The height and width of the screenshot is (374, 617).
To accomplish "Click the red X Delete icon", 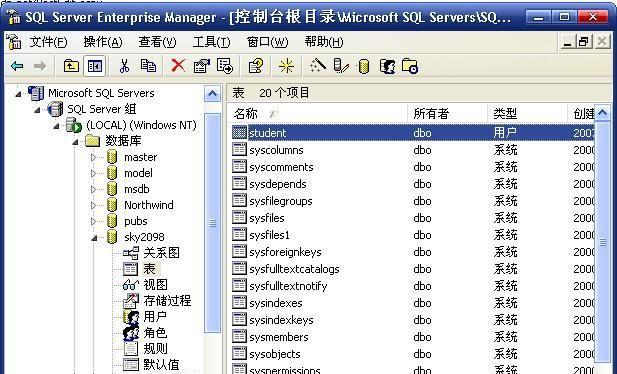I will [178, 65].
